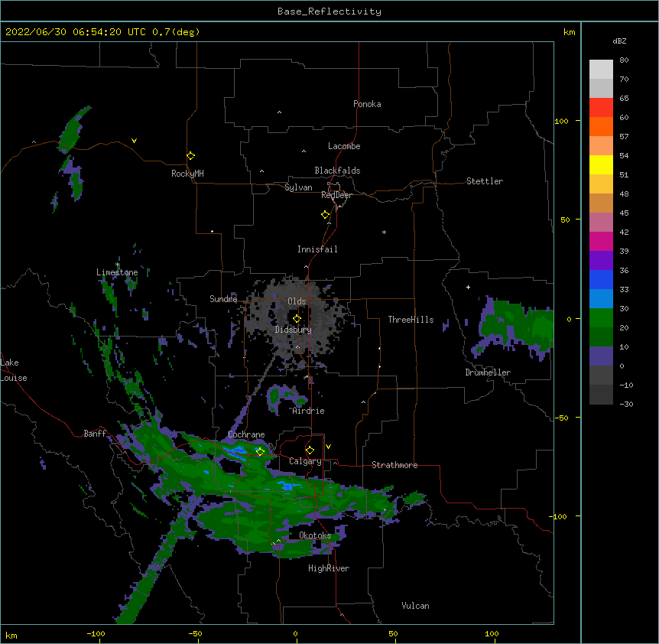The width and height of the screenshot is (659, 644).
Task: Click the Drumheller town label
Action: click(488, 372)
